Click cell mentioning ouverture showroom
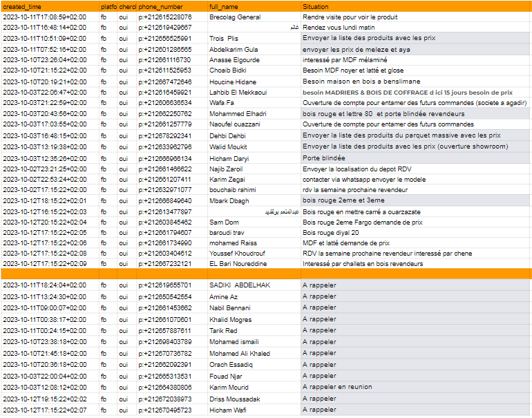Image resolution: width=532 pixels, height=418 pixels. pyautogui.click(x=416, y=147)
